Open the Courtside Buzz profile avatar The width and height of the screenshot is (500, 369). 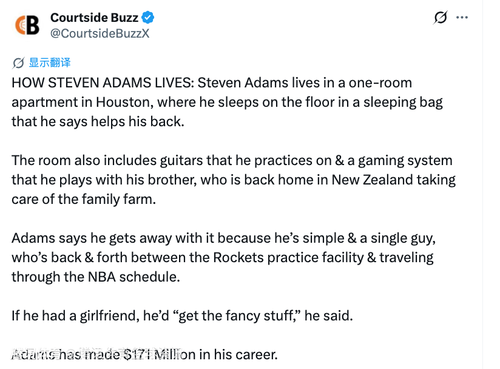27,25
